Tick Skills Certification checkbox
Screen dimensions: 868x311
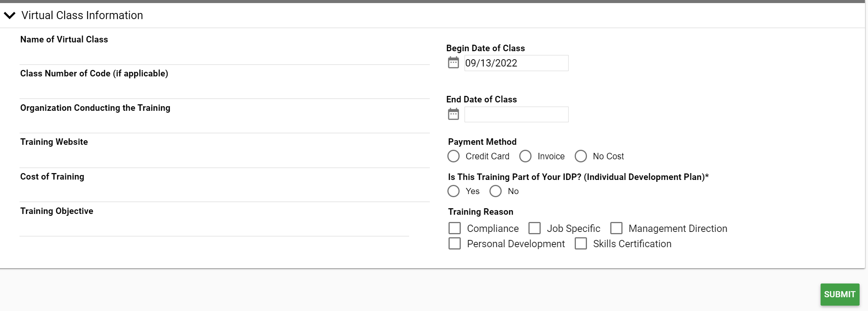pyautogui.click(x=581, y=243)
